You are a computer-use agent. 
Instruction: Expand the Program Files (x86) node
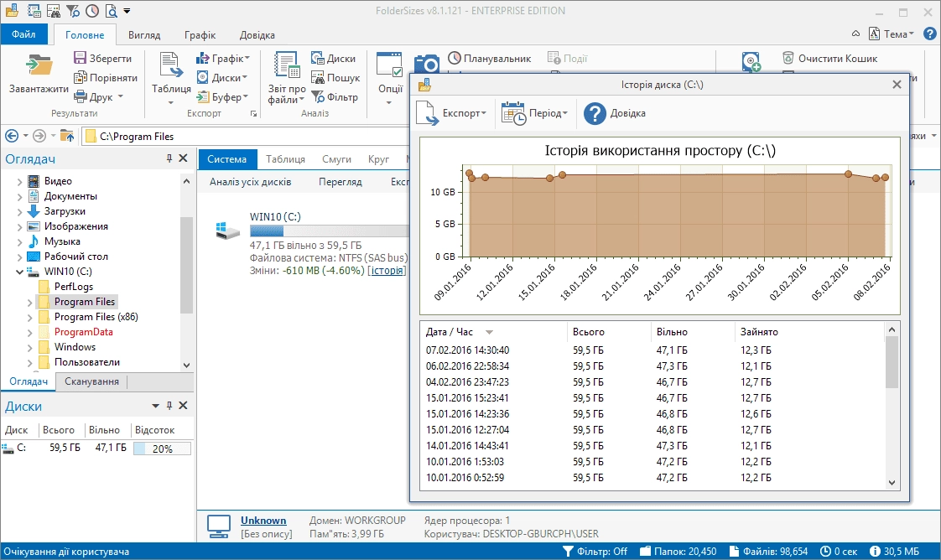pyautogui.click(x=29, y=317)
